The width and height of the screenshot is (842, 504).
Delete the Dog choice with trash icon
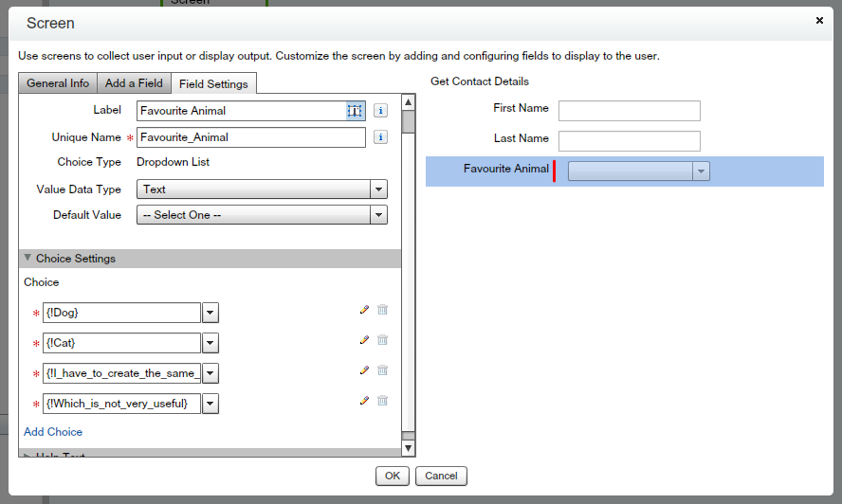pyautogui.click(x=383, y=310)
